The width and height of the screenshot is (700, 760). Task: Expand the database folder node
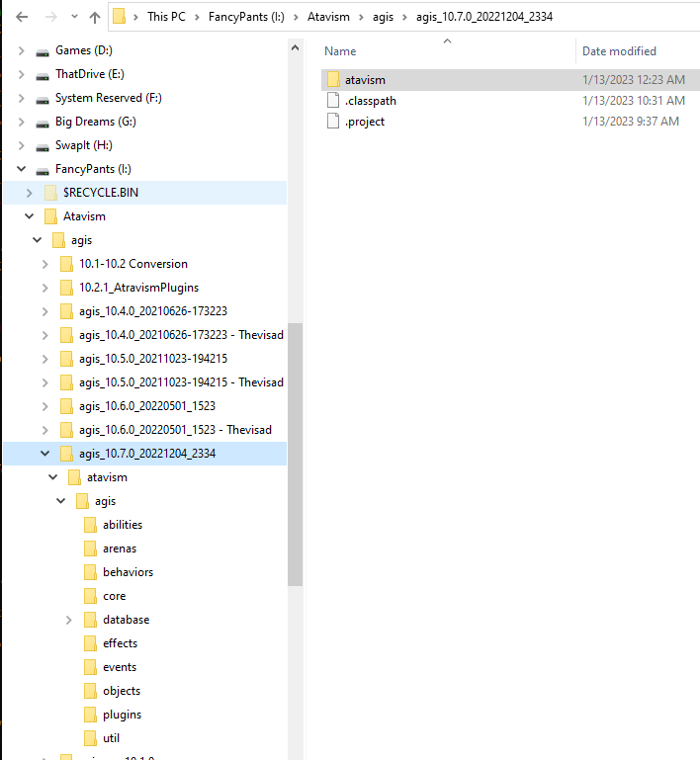pos(69,620)
